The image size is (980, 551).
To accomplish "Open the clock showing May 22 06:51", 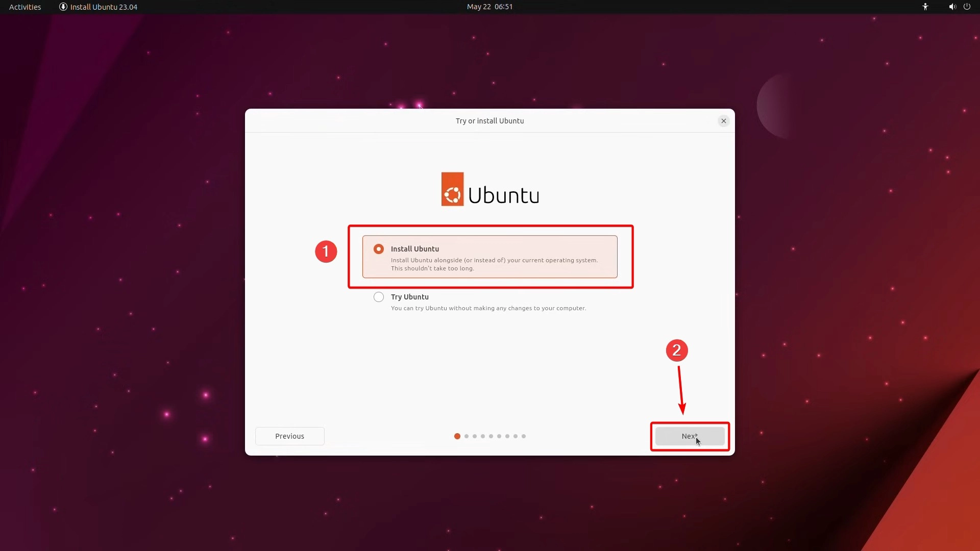I will pos(489,7).
